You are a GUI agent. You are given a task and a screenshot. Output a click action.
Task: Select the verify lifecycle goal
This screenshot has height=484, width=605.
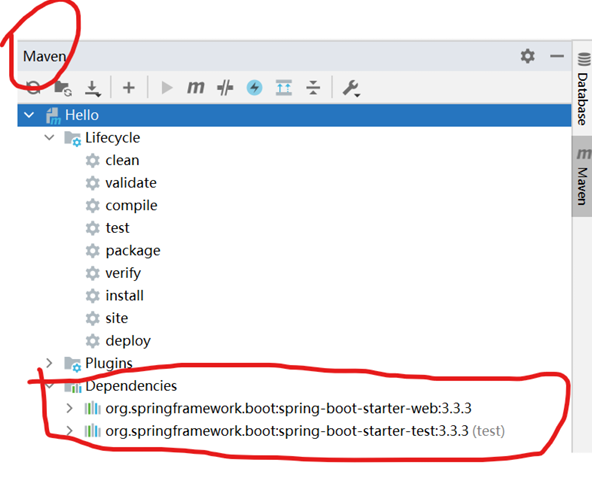pos(123,273)
